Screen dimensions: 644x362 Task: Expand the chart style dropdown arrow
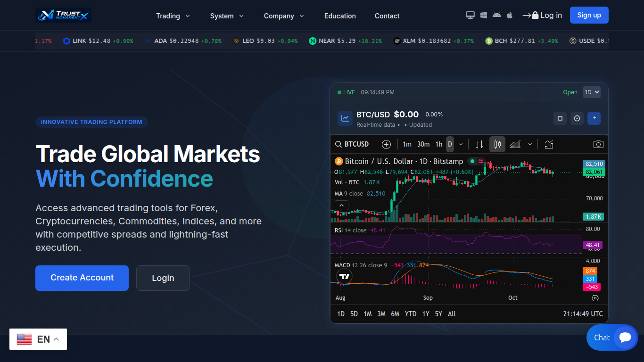coord(530,144)
